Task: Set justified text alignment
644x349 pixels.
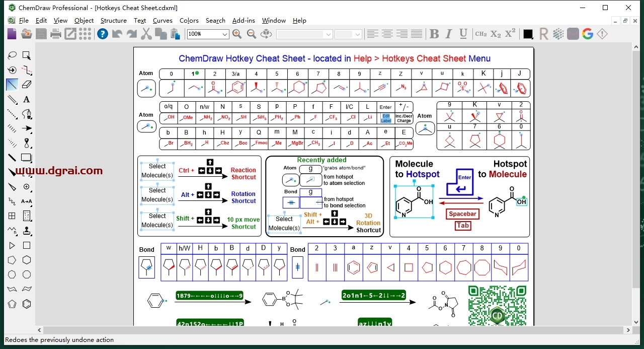Action: tap(417, 34)
